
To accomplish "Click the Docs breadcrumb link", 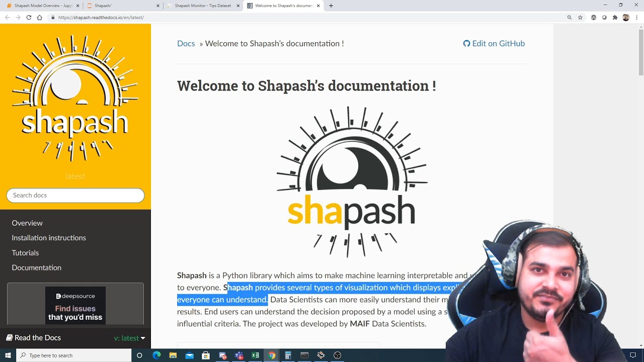I will (x=186, y=43).
